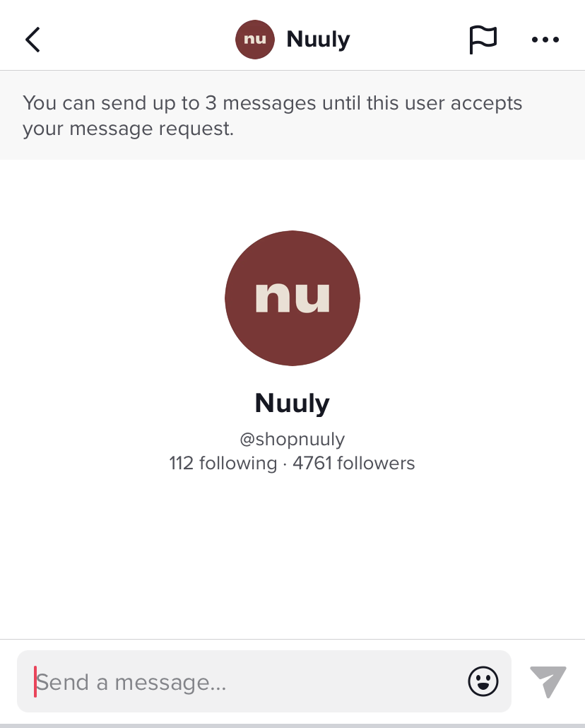This screenshot has width=585, height=728.
Task: Open profile via bold Nuuly name
Action: tap(292, 404)
